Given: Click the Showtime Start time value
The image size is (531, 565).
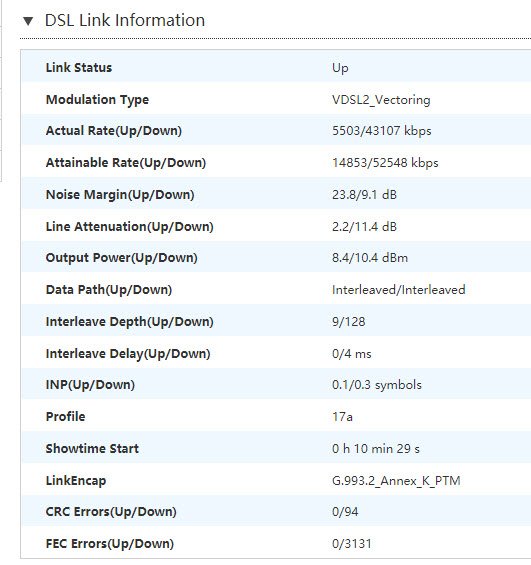Looking at the screenshot, I should (376, 449).
